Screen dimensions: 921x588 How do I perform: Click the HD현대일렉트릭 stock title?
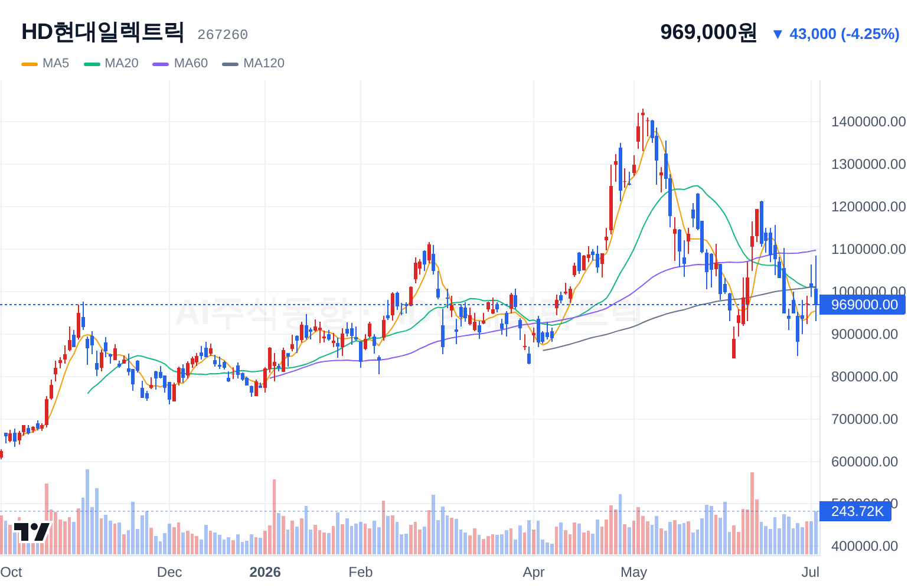click(103, 32)
